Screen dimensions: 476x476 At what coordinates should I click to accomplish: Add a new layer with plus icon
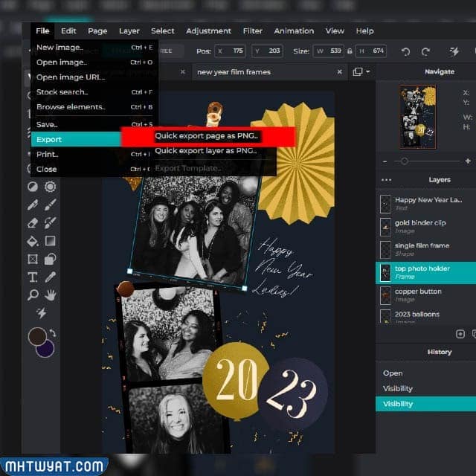pos(460,334)
